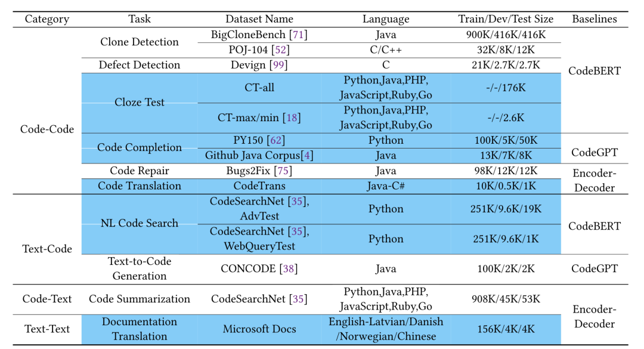Open citation [71] beside BigCloneBench
The image size is (644, 349).
298,35
